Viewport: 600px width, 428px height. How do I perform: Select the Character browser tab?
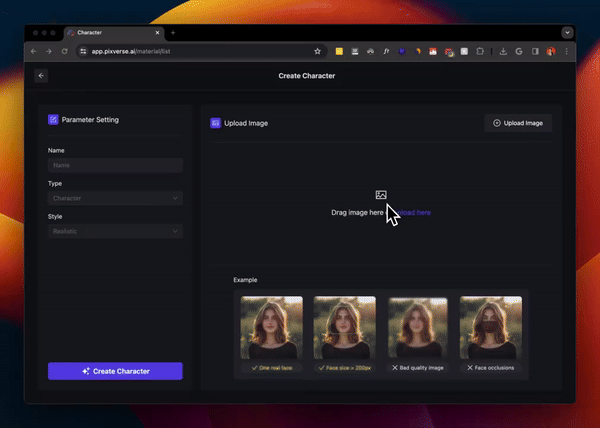pyautogui.click(x=110, y=33)
